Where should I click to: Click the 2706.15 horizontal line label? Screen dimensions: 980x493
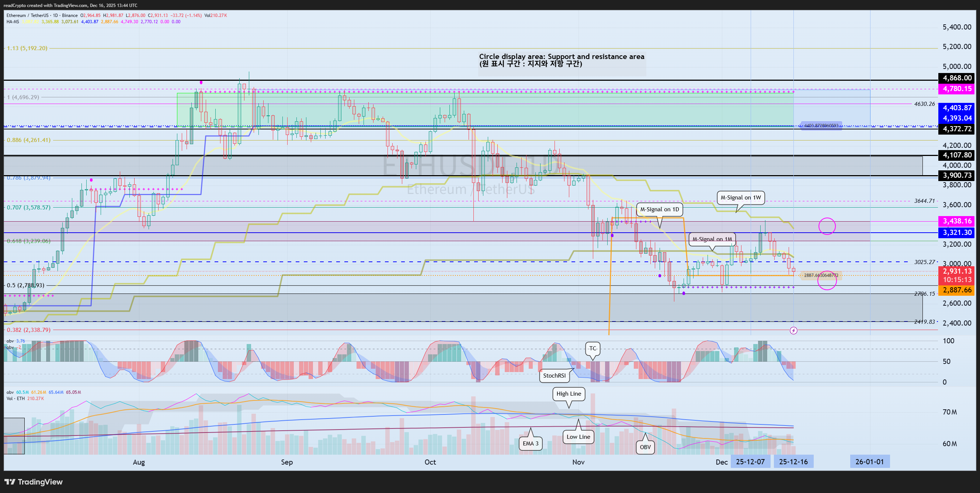click(x=924, y=294)
